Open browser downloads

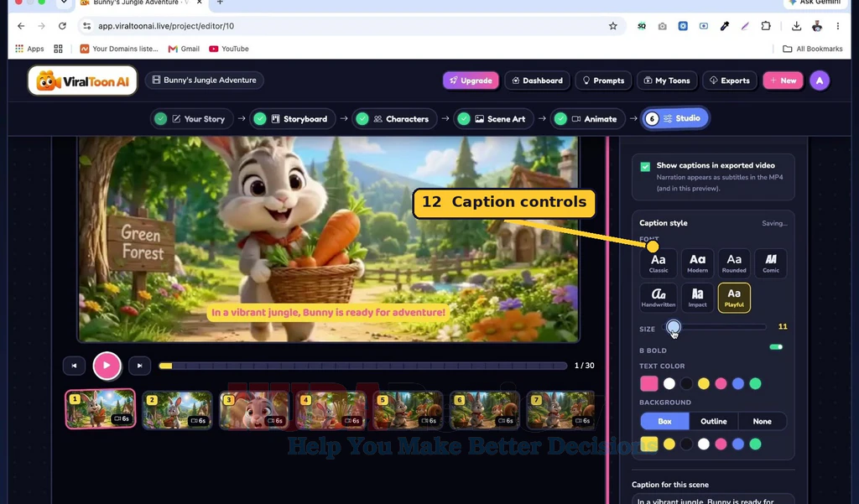797,26
